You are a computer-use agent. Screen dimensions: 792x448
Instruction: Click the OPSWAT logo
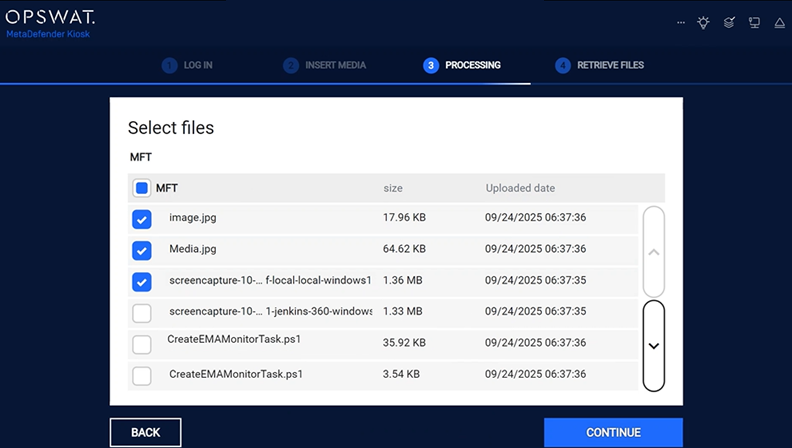pyautogui.click(x=50, y=19)
